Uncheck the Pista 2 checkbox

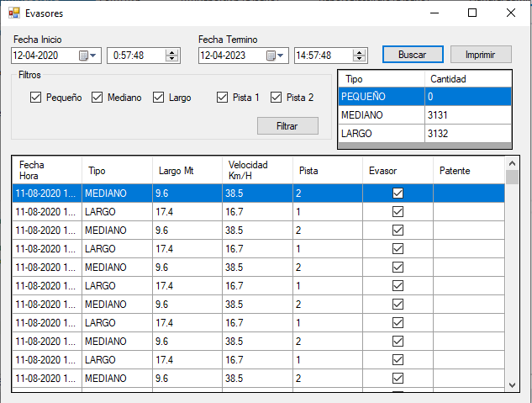click(x=277, y=98)
